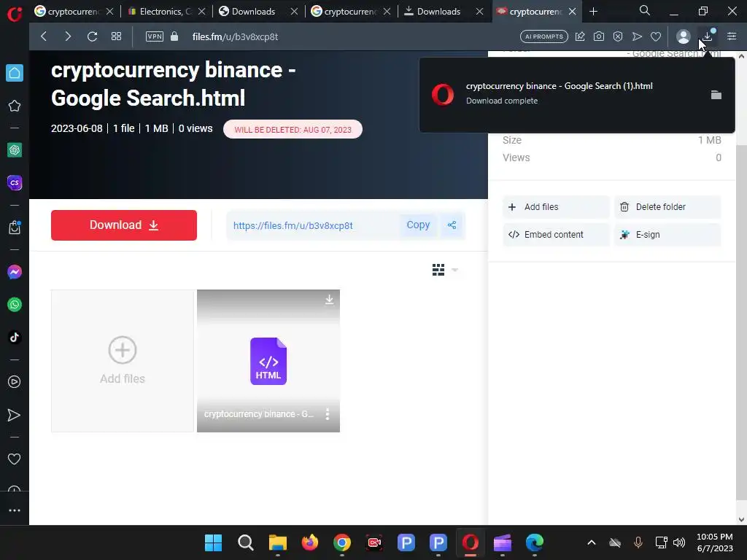This screenshot has width=747, height=560.
Task: Select the https://files.fm/u/b3v8xcp8t link field
Action: (312, 225)
